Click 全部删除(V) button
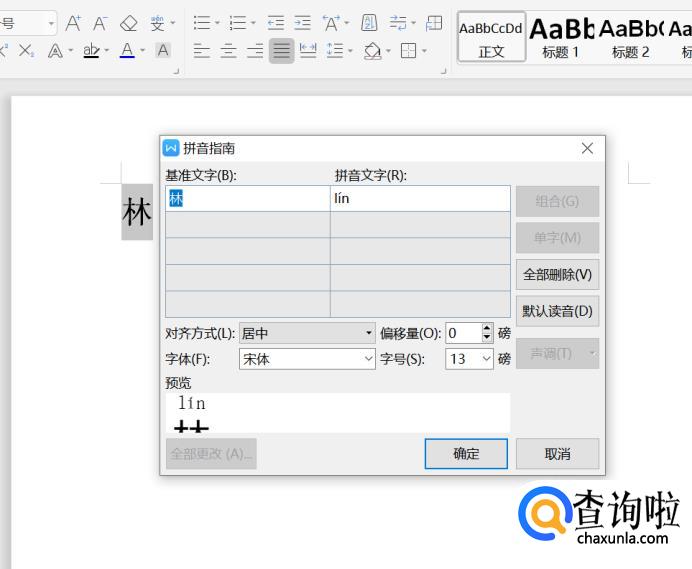Screen dimensions: 692x569 557,275
